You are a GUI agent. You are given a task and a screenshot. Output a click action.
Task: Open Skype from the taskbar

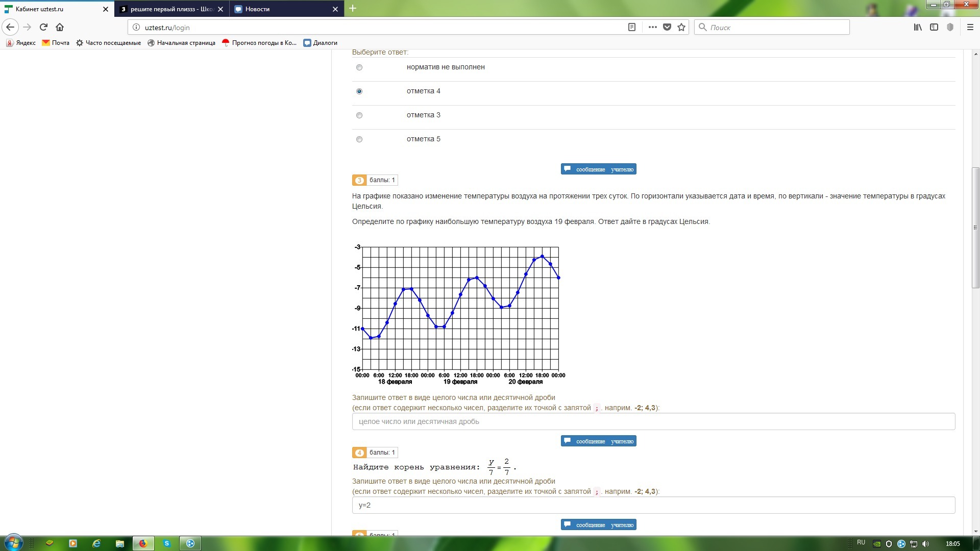[167, 543]
